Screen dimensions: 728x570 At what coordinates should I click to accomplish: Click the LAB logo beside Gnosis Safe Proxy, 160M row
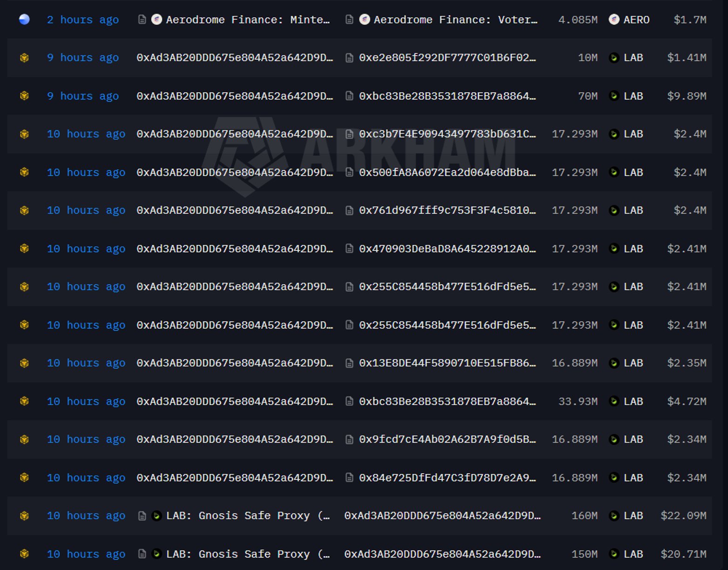click(157, 516)
